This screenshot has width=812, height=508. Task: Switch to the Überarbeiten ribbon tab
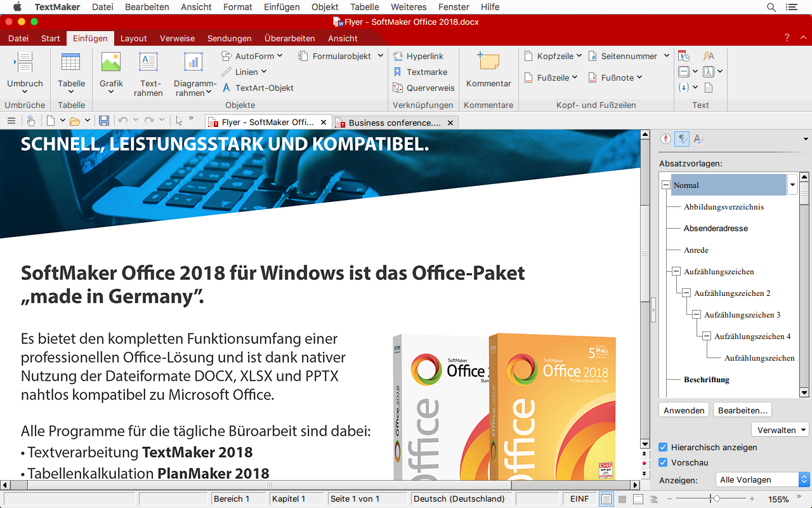coord(290,38)
